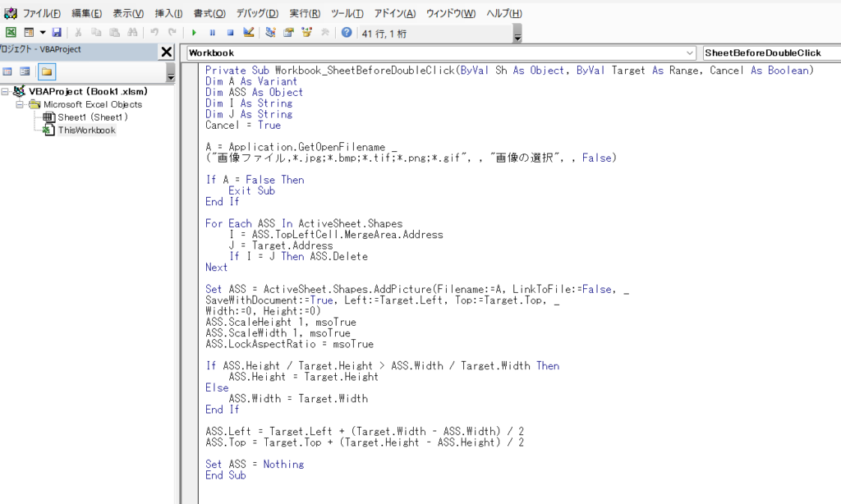The height and width of the screenshot is (504, 841).
Task: Close the project explorer pane with X
Action: (x=166, y=52)
